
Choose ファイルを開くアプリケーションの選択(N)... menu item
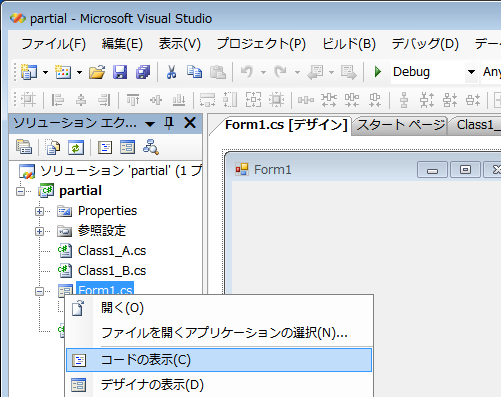pos(219,333)
